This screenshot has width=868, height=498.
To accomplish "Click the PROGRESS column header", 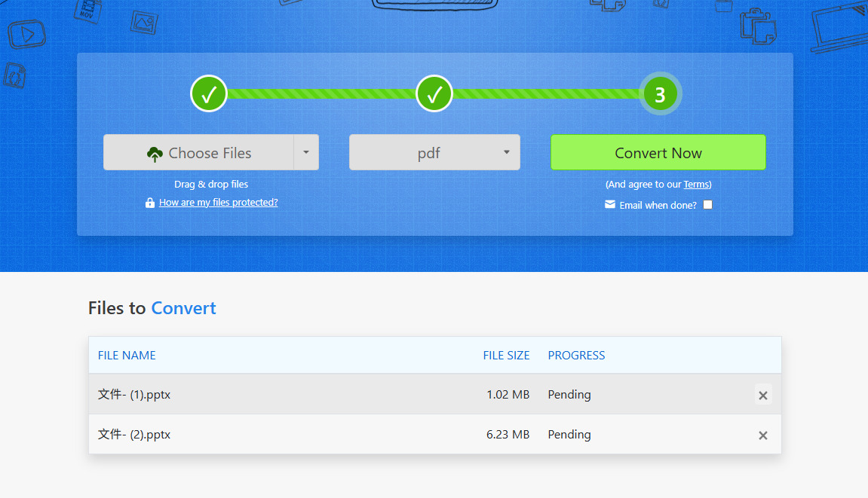I will 576,356.
